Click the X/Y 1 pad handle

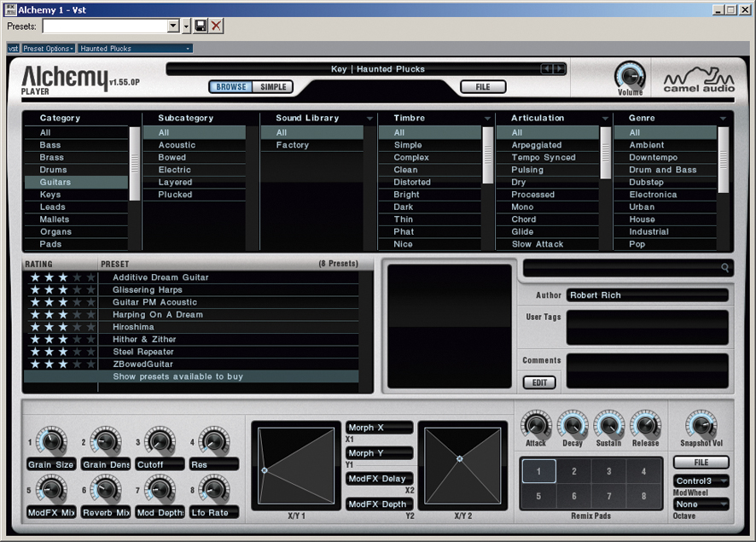click(x=265, y=470)
